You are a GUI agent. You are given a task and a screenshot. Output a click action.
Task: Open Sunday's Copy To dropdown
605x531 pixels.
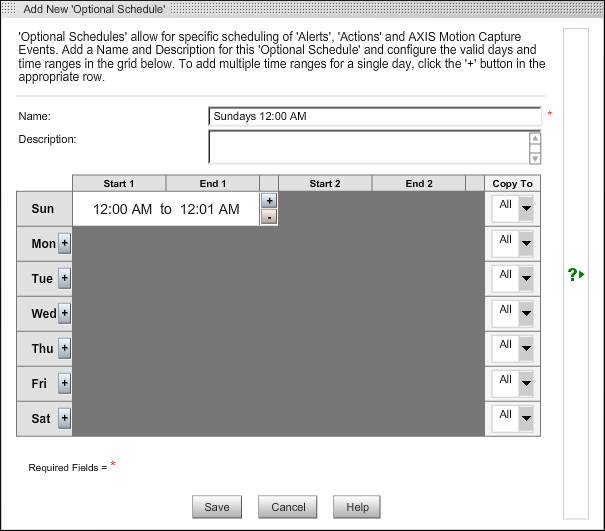pyautogui.click(x=526, y=208)
